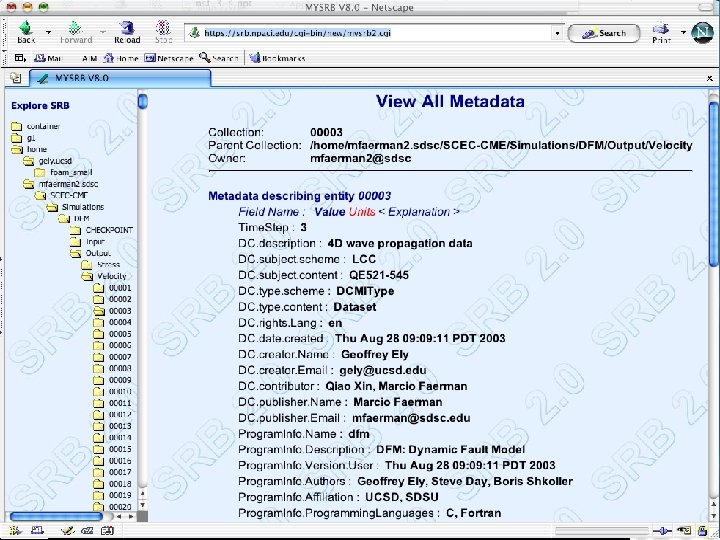Close the current browser tab
This screenshot has height=540, width=720.
point(709,79)
